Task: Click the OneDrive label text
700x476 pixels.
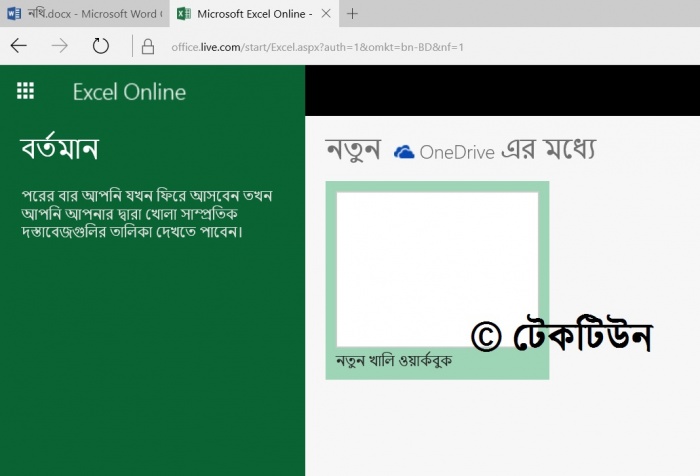Action: coord(457,152)
